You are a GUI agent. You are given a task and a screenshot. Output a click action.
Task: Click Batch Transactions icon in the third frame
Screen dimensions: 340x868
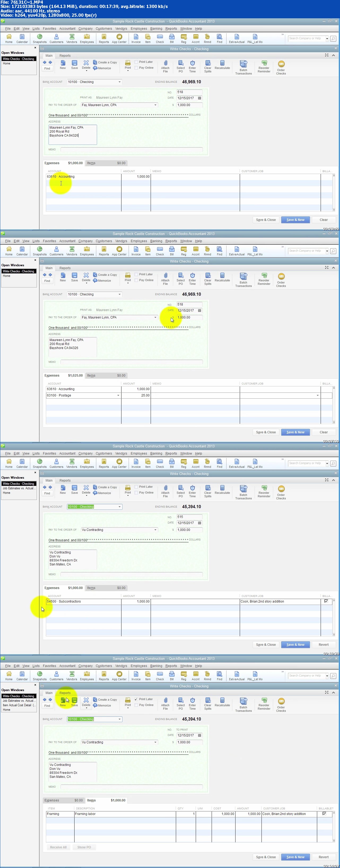[x=243, y=491]
